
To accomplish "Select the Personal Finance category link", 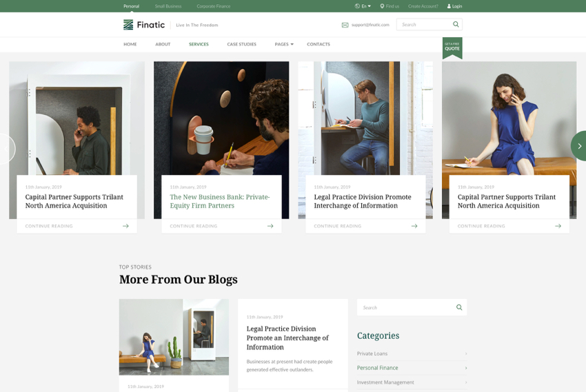I will click(377, 368).
